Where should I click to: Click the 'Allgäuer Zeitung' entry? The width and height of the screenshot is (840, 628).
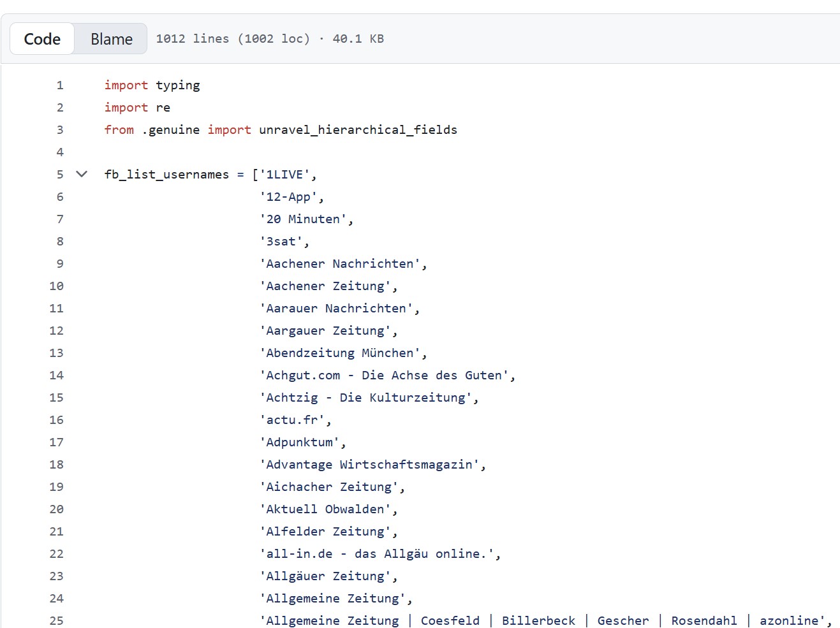click(325, 576)
